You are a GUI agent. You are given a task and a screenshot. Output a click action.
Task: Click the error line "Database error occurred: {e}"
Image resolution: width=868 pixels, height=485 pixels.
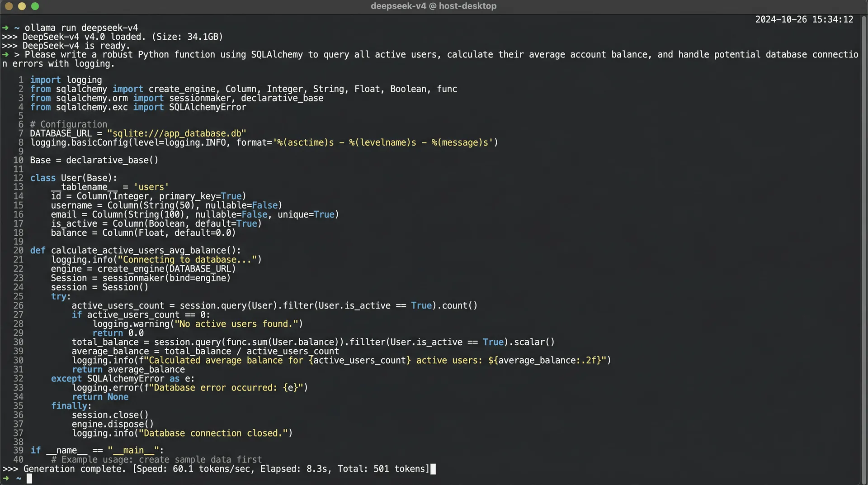(190, 388)
